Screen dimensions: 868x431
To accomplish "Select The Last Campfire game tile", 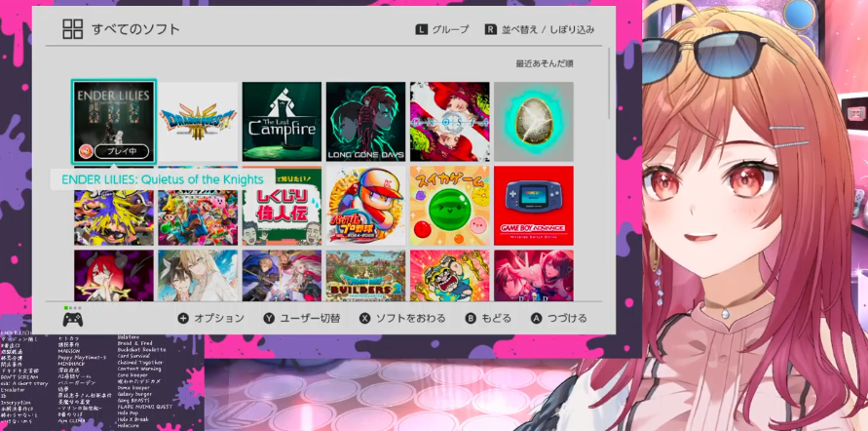I will [282, 121].
